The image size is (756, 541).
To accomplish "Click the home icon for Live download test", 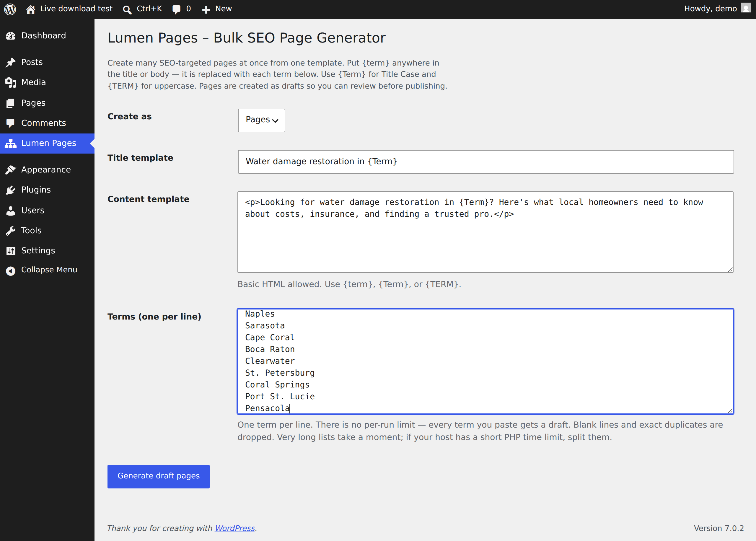I will (31, 9).
